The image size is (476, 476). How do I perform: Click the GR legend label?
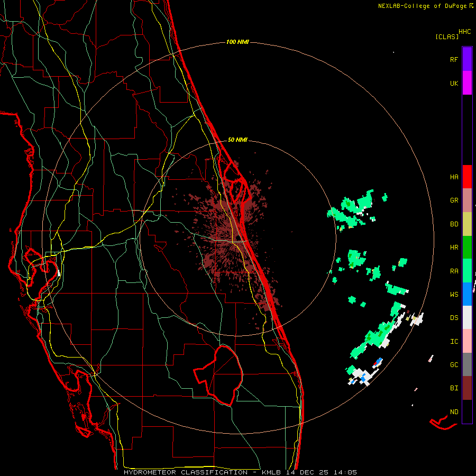tap(454, 200)
